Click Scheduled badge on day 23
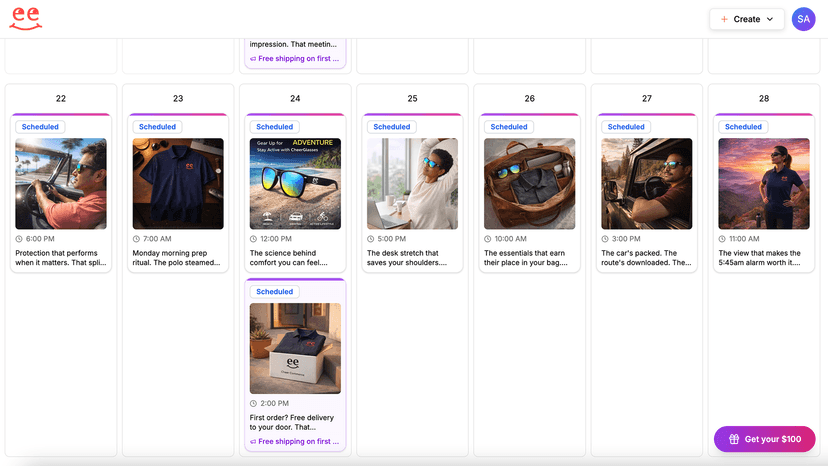828x466 pixels. 157,127
